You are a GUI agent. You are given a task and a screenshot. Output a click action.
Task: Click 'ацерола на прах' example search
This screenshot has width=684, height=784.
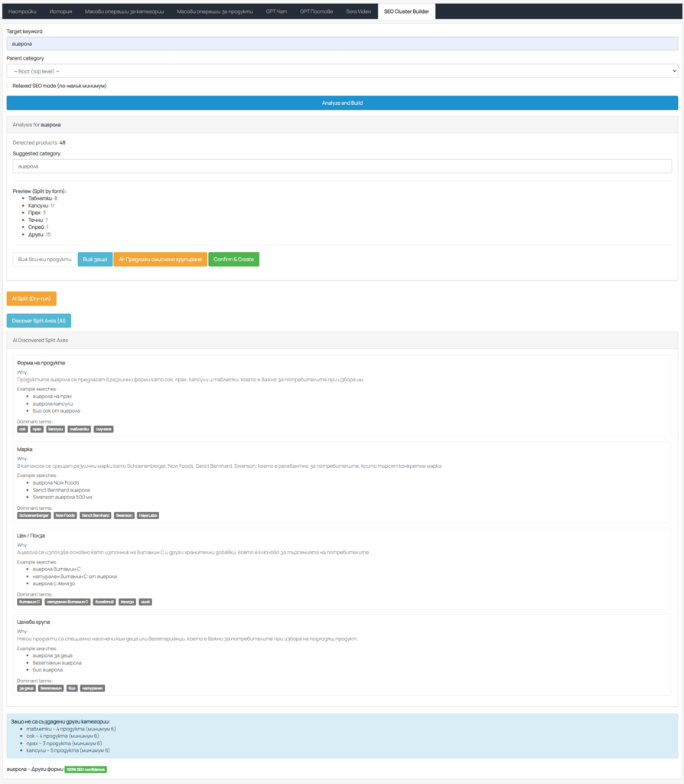(x=52, y=397)
